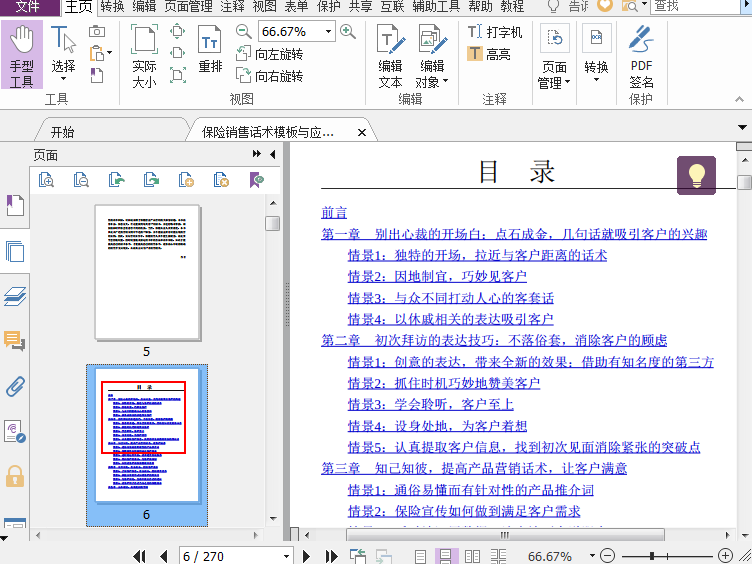752x564 pixels.
Task: Open the Attachments paperclip panel in sidebar
Action: [x=15, y=387]
